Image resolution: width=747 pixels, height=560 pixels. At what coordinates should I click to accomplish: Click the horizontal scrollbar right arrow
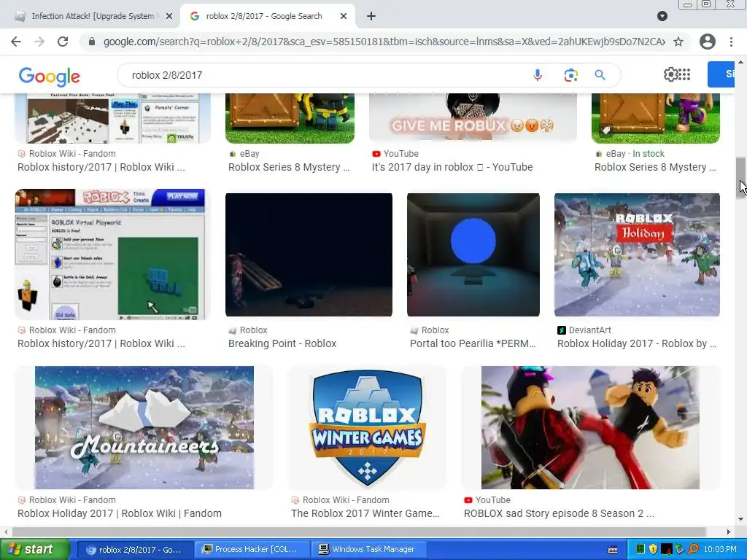(729, 532)
